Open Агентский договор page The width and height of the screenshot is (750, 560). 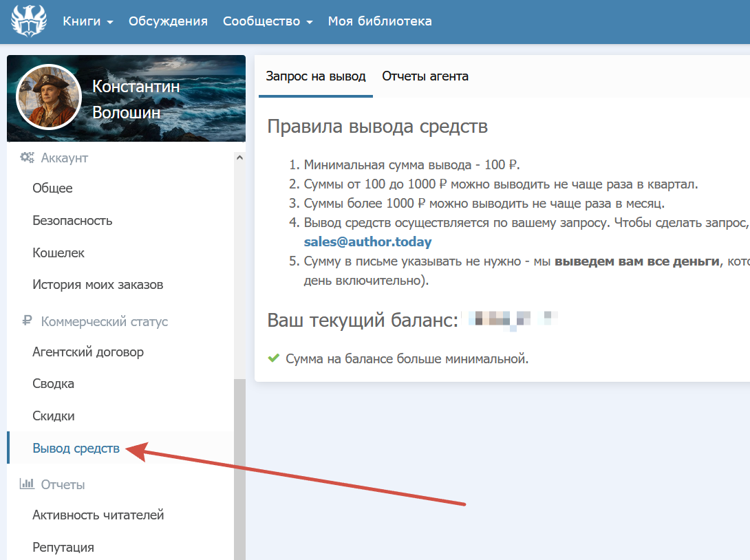tap(88, 352)
